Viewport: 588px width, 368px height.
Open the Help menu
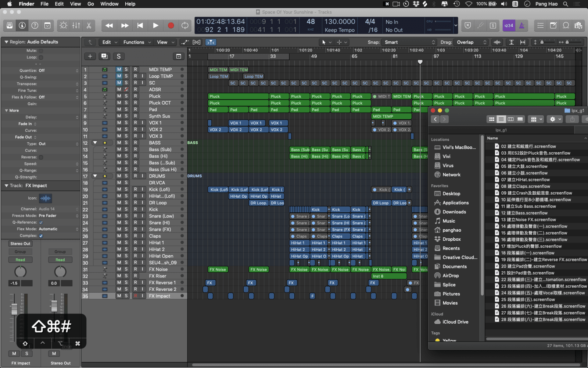[x=130, y=4]
